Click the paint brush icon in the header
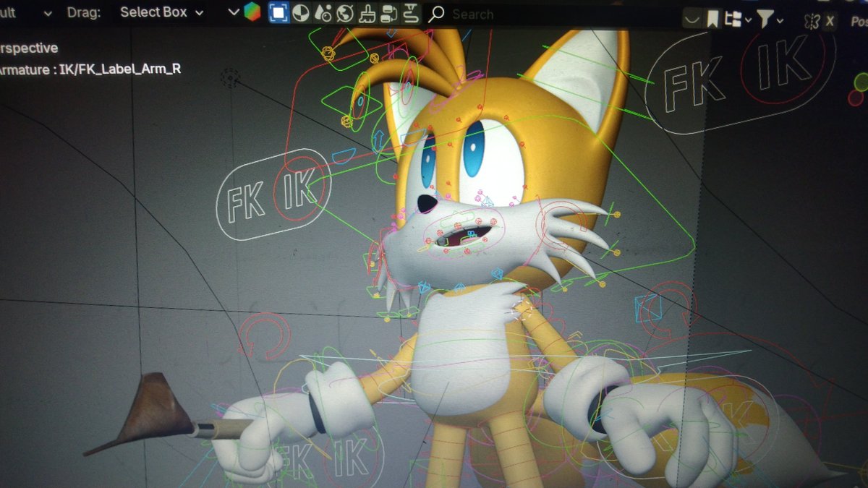868x488 pixels. point(367,12)
